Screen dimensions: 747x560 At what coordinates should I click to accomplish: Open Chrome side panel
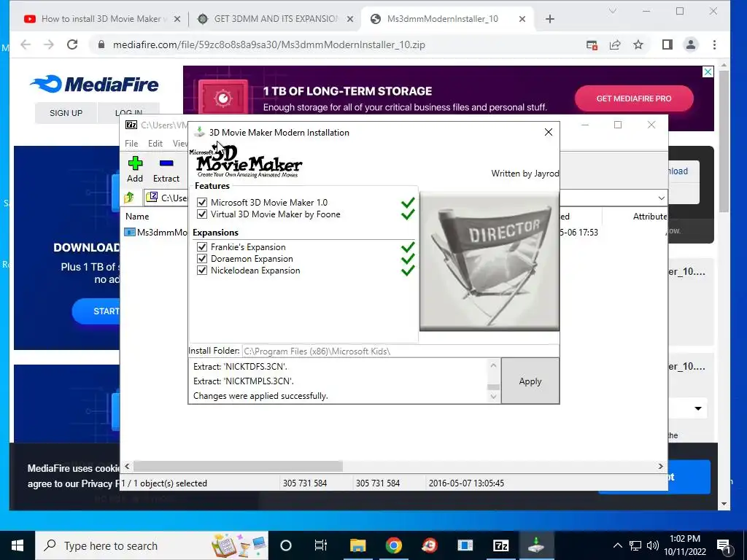tap(667, 44)
